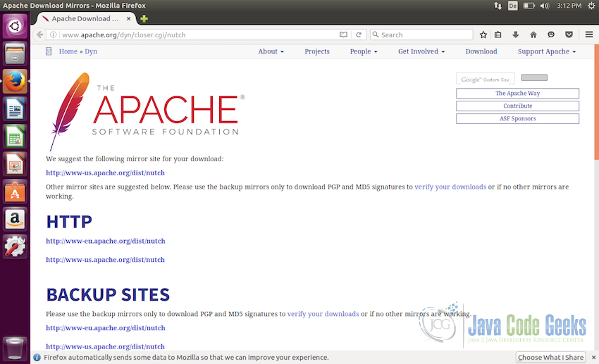Click the Home breadcrumb link

(x=68, y=51)
